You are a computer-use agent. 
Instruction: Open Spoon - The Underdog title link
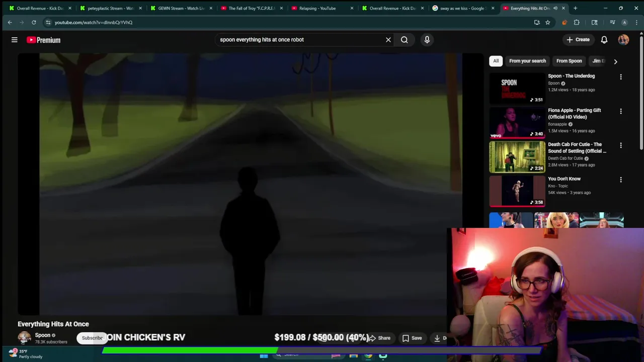pyautogui.click(x=572, y=76)
